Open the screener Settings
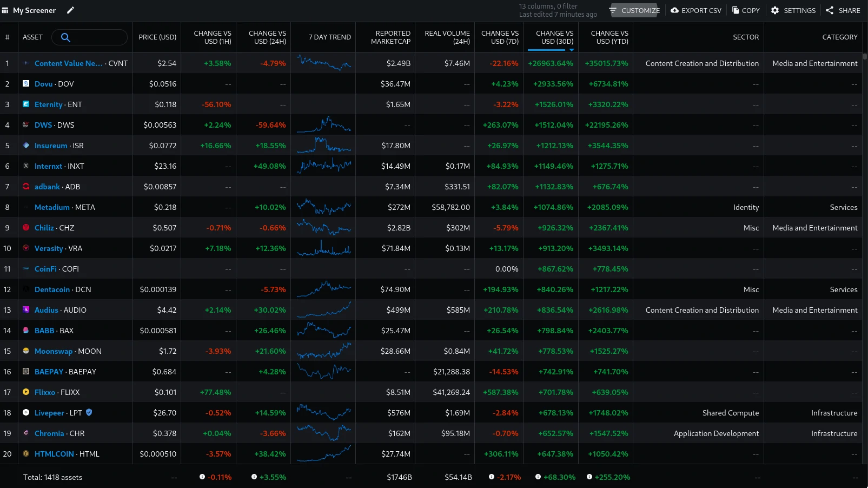This screenshot has height=488, width=868. coord(793,10)
